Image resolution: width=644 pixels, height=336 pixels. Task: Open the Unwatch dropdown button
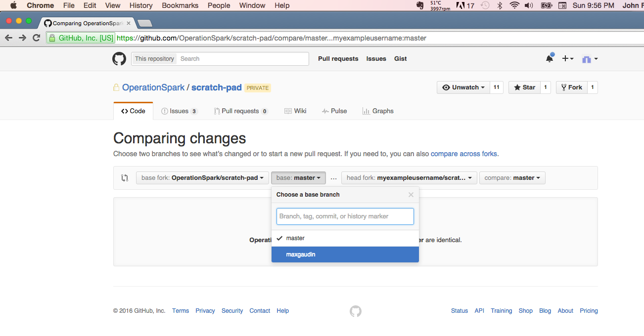[463, 87]
